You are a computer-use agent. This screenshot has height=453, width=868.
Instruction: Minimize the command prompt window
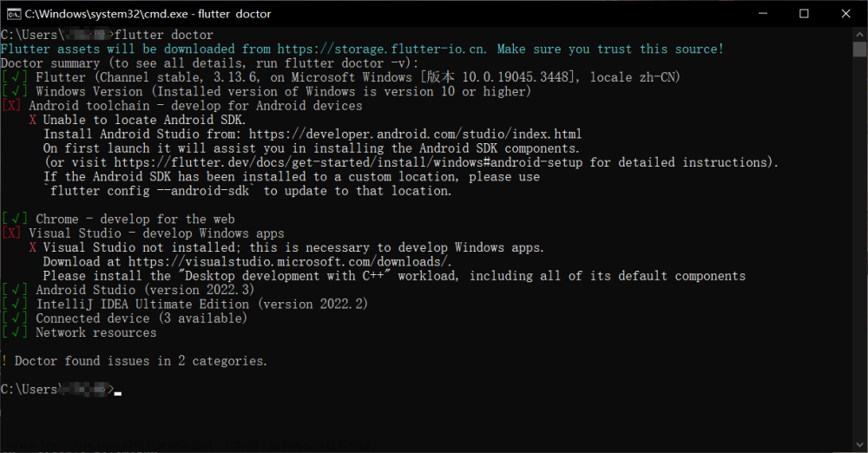pyautogui.click(x=763, y=14)
